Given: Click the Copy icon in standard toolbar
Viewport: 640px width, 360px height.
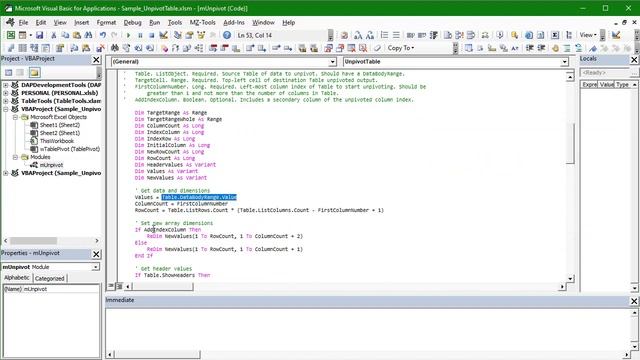Looking at the screenshot, I should (65, 35).
